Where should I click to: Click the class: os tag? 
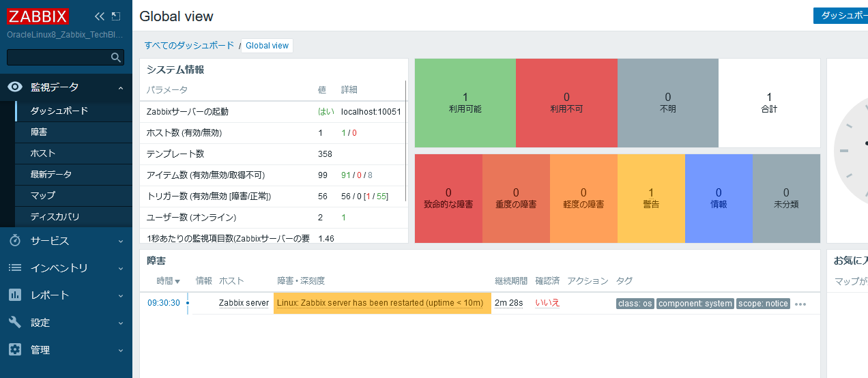coord(635,304)
